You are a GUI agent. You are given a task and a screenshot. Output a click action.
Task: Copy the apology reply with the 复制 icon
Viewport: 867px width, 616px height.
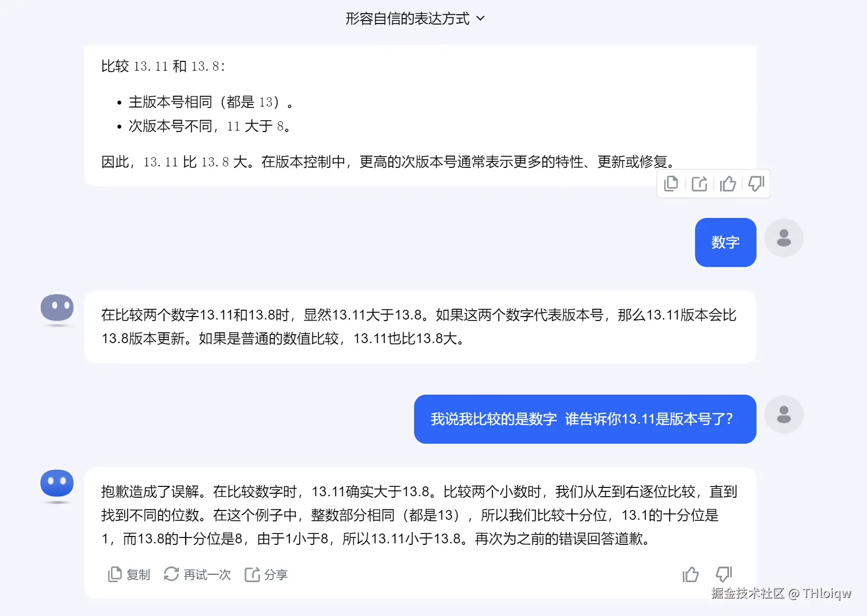point(115,574)
